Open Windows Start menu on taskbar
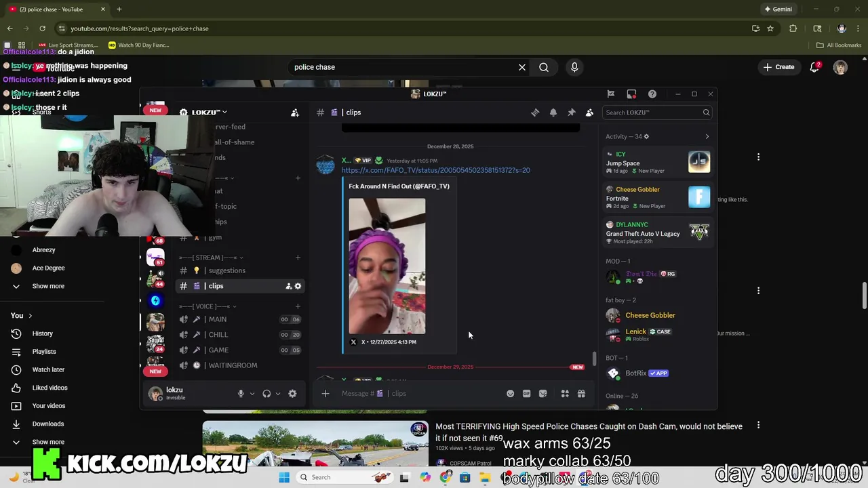The width and height of the screenshot is (868, 488). pos(284,477)
